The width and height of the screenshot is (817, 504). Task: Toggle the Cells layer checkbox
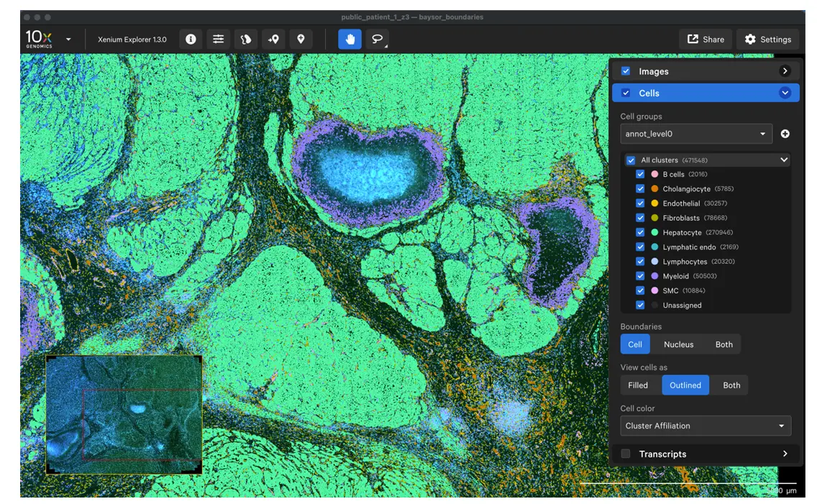tap(626, 93)
